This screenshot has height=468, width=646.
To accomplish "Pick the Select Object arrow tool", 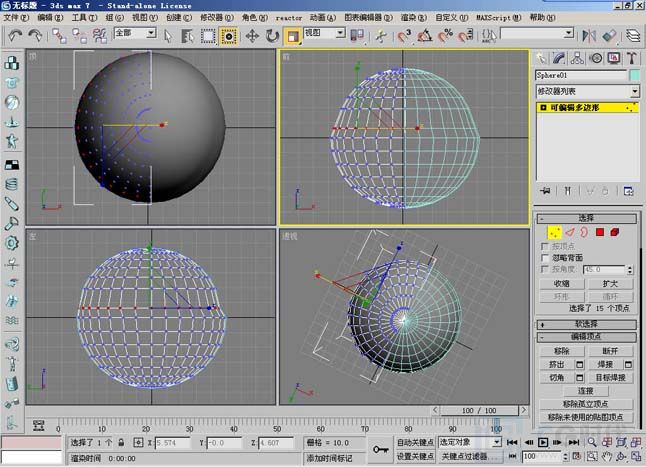I will (168, 36).
